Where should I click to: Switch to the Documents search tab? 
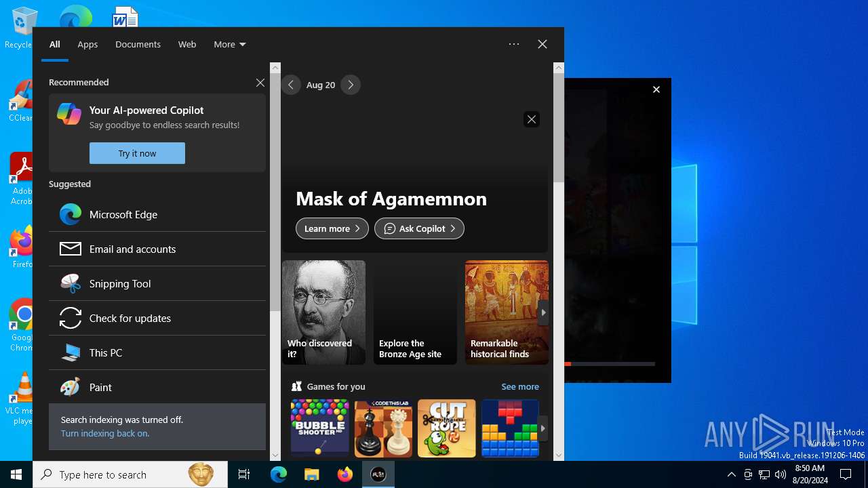coord(138,44)
